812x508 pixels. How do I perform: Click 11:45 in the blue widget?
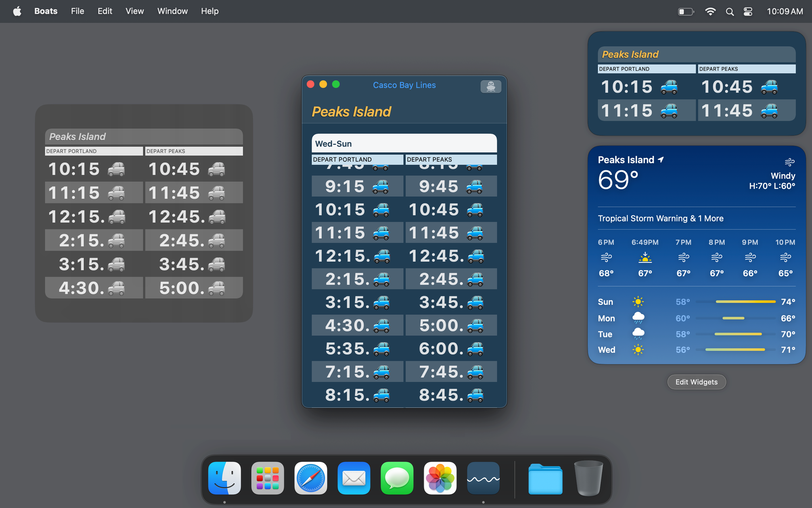click(x=727, y=111)
